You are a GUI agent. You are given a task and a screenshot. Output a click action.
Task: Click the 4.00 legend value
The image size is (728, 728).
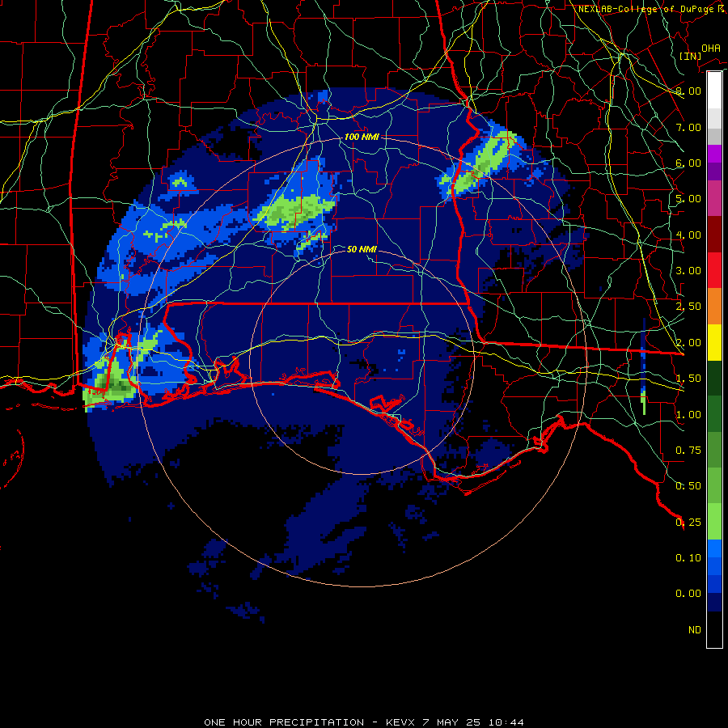[x=688, y=235]
